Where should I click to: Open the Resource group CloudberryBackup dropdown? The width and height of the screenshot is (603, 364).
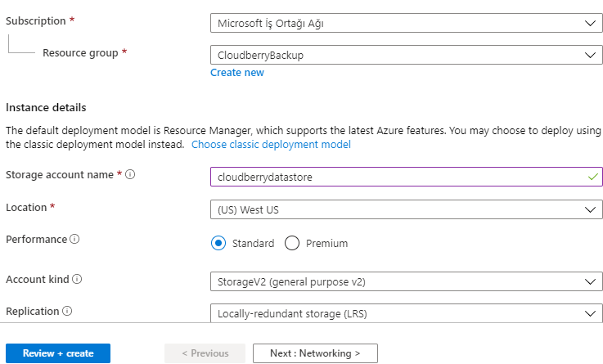click(x=406, y=55)
